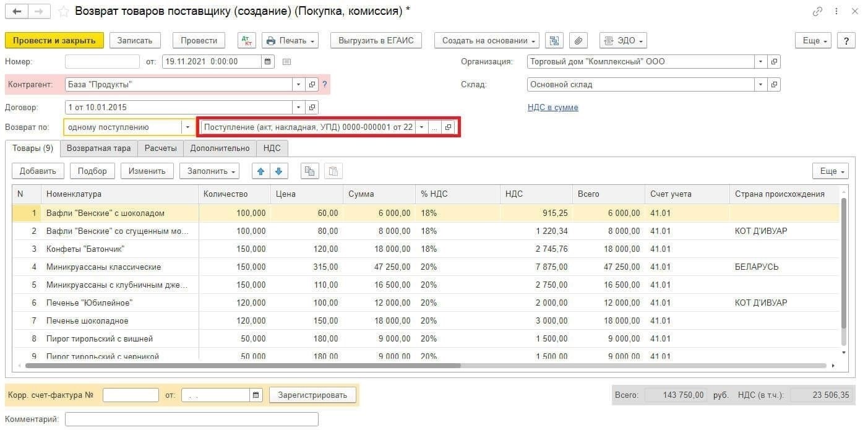This screenshot has height=430, width=868.
Task: Expand the Поступление document dropdown arrow
Action: tap(421, 127)
